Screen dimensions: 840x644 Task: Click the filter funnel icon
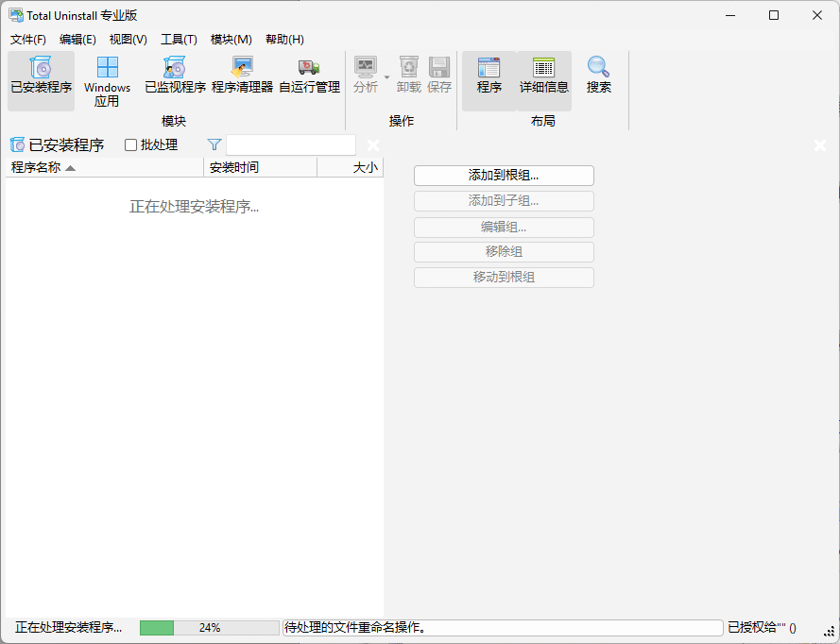click(214, 145)
